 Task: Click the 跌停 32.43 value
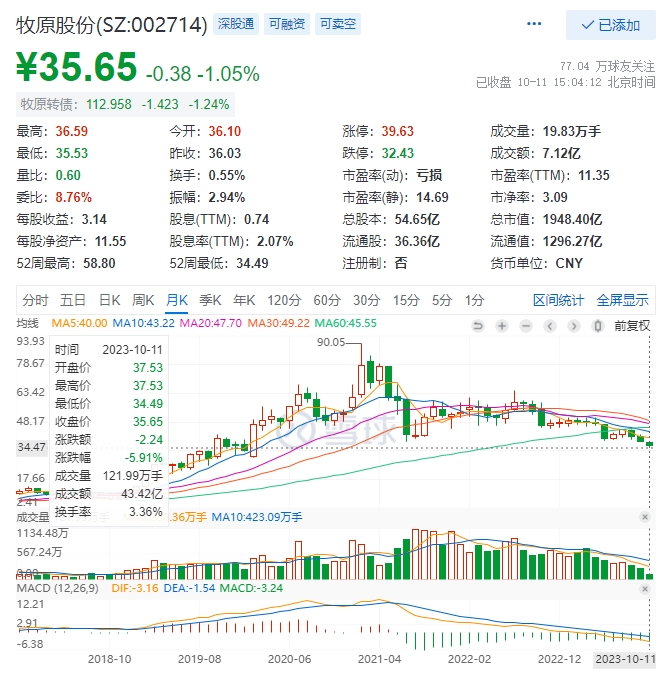coord(397,153)
